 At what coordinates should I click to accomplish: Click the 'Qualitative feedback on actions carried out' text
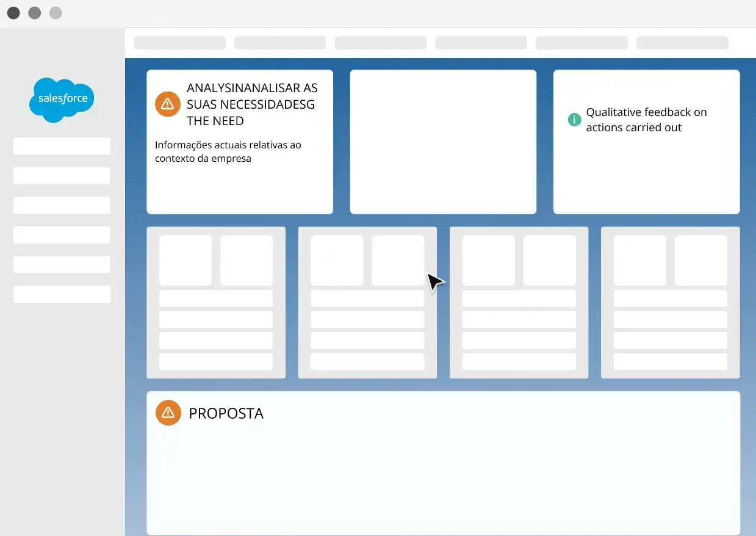point(646,120)
